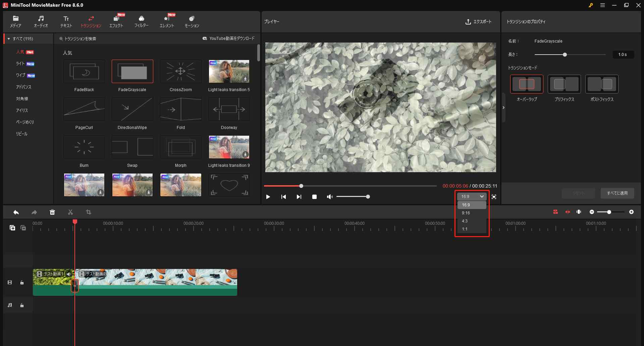Image resolution: width=644 pixels, height=346 pixels.
Task: Open the エクスポート dialog
Action: (478, 22)
